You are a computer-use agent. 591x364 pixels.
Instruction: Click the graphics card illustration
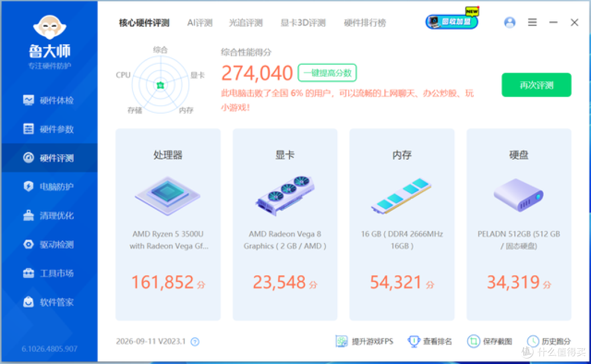(285, 195)
